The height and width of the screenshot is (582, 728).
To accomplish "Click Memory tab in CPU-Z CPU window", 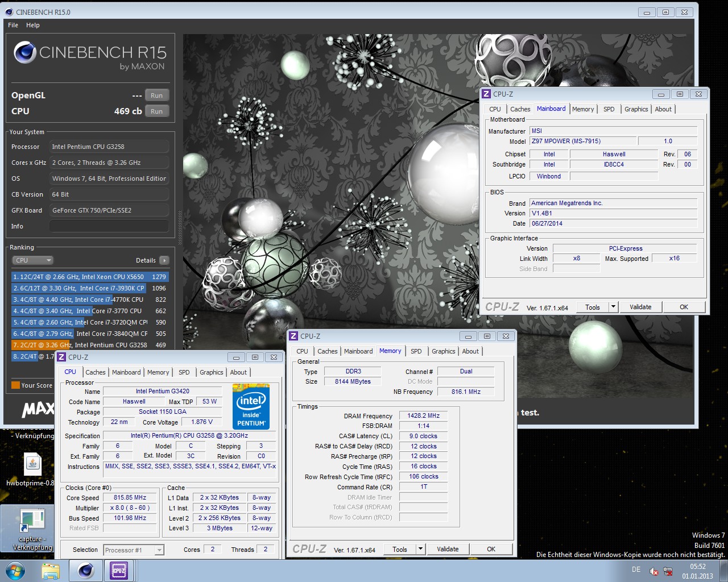I will click(x=158, y=372).
